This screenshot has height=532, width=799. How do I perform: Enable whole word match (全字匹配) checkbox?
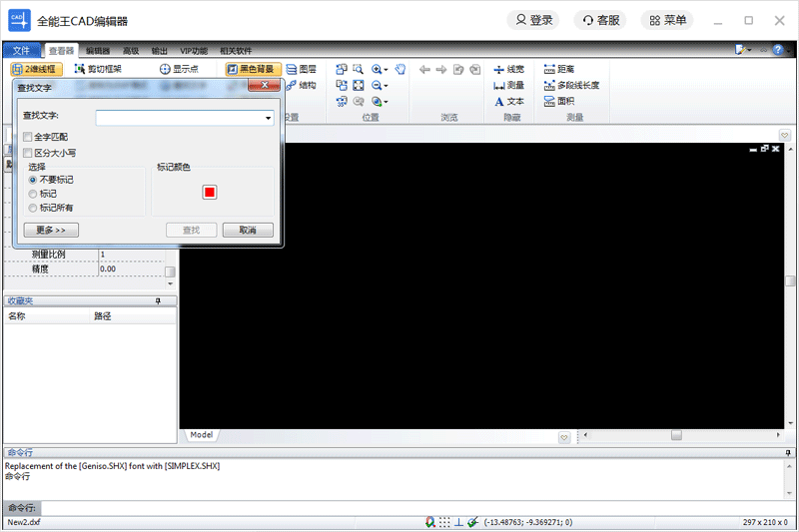pos(28,137)
